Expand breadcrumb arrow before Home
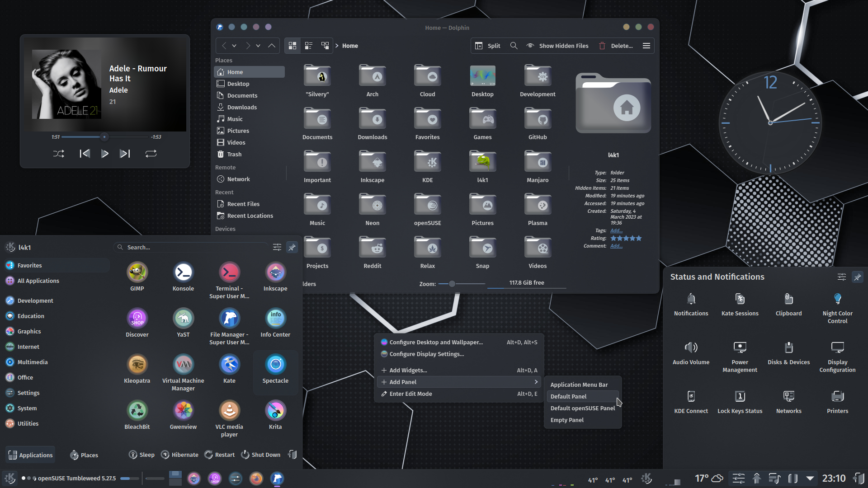The width and height of the screenshot is (868, 488). pyautogui.click(x=337, y=46)
